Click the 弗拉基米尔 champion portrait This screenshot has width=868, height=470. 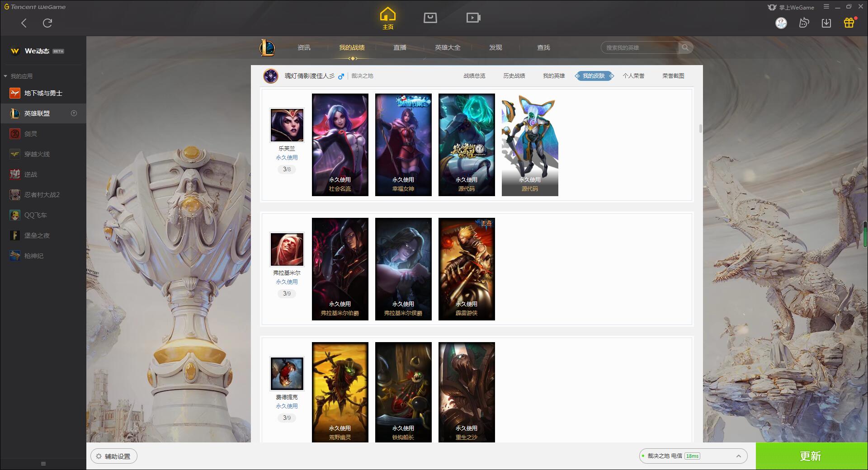[287, 249]
